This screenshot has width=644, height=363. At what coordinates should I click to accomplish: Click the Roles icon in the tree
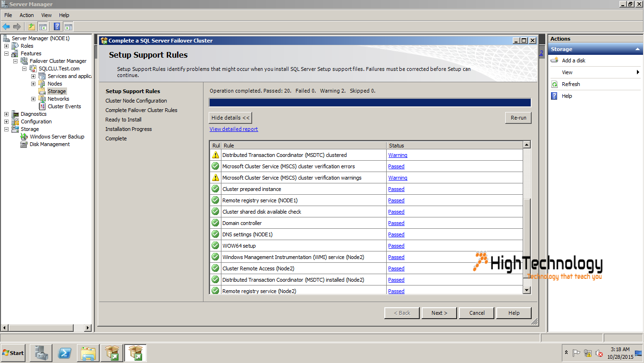16,46
